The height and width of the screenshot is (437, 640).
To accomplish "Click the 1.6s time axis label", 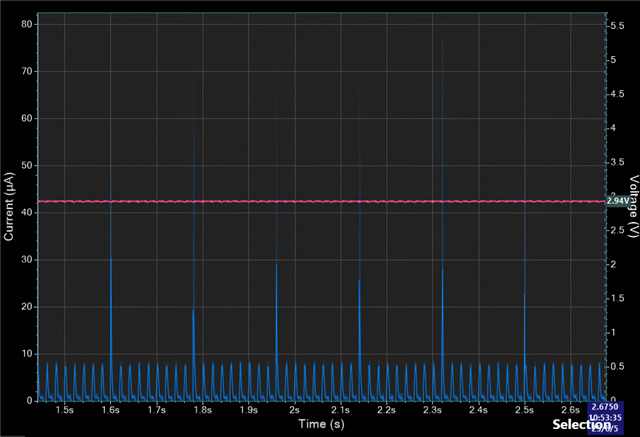I will tap(111, 410).
